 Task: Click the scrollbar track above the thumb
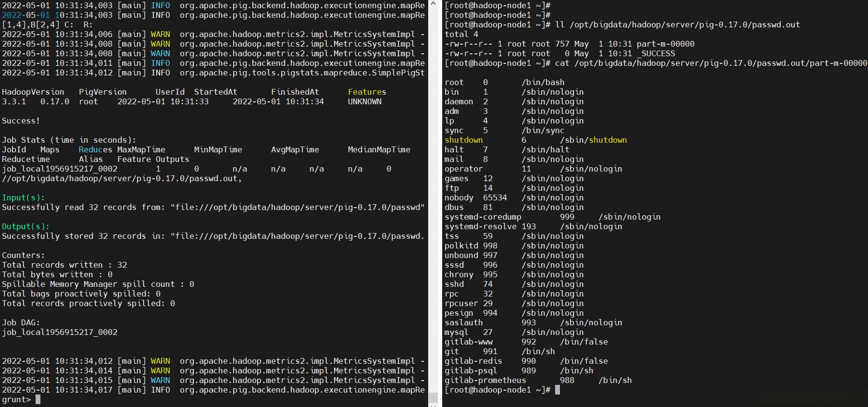click(433, 192)
